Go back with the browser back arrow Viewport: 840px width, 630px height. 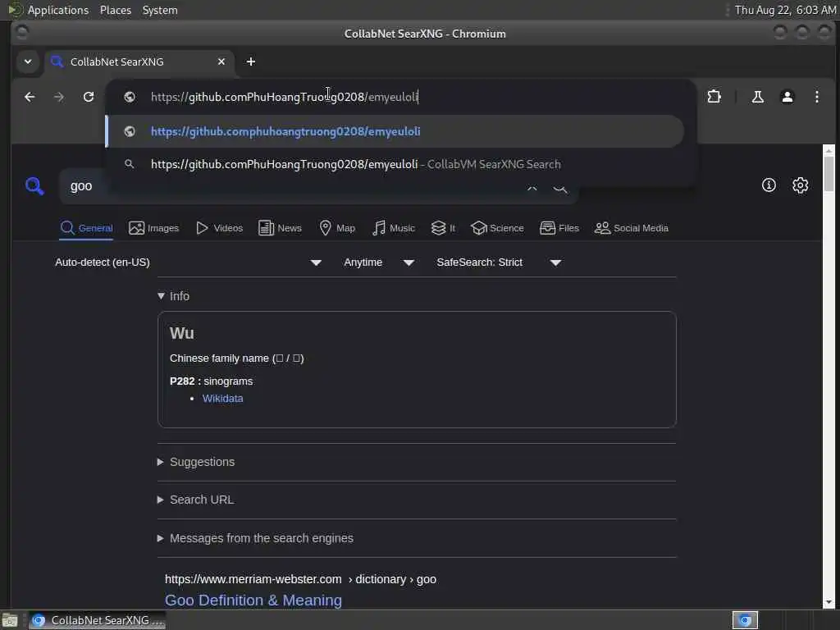tap(30, 97)
